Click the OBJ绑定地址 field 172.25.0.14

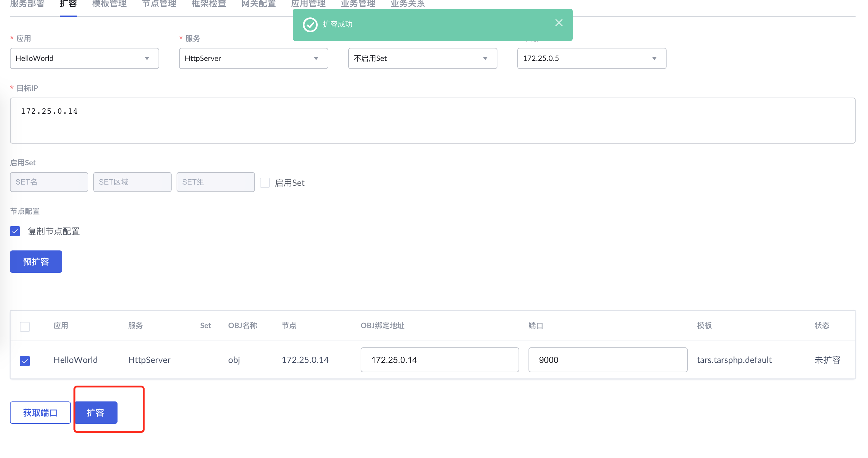tap(439, 360)
